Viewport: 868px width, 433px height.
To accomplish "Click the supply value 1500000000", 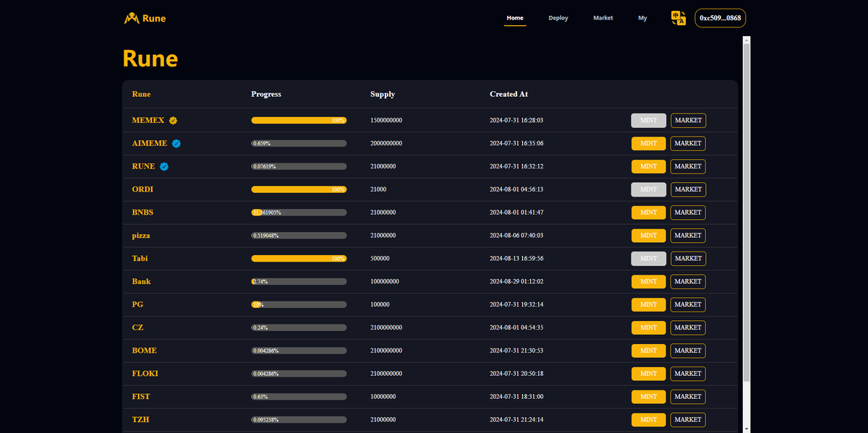I will (386, 121).
